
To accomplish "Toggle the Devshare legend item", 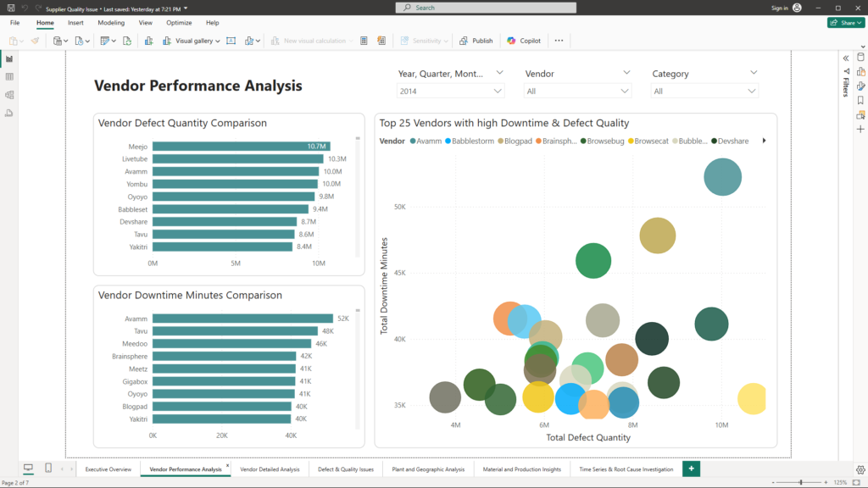I will pyautogui.click(x=732, y=141).
